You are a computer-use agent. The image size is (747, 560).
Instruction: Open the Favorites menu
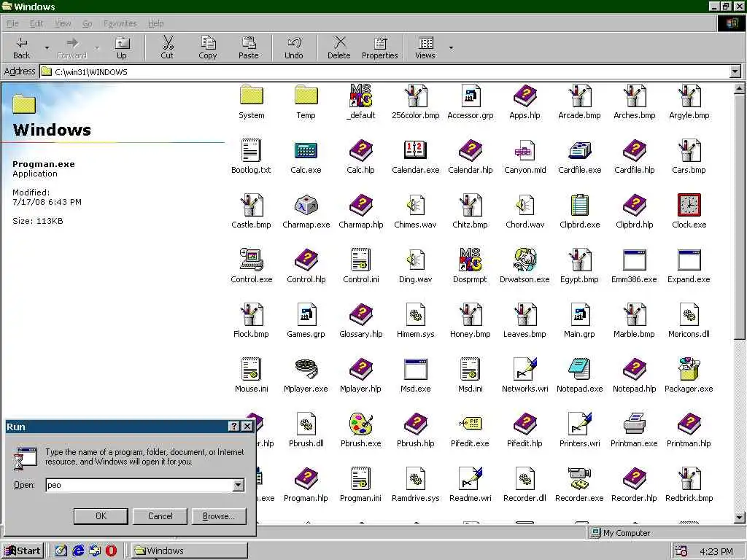pos(120,23)
